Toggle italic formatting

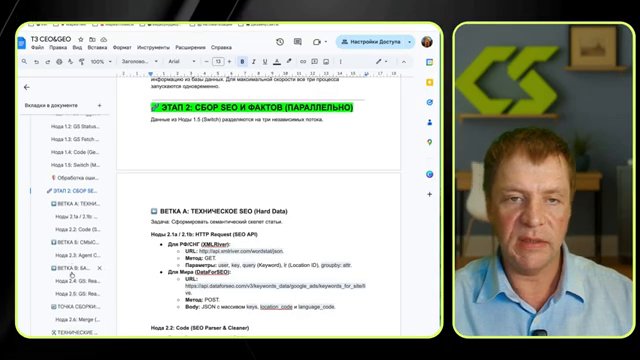click(253, 62)
